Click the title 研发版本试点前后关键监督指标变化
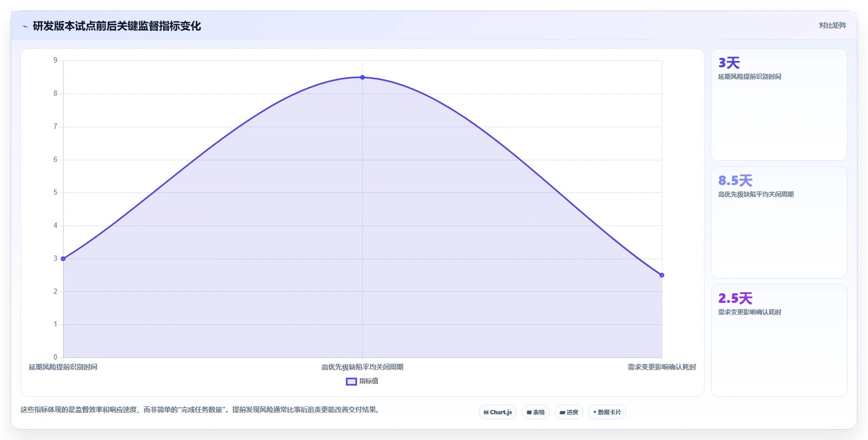Viewport: 868px width, 440px height. pyautogui.click(x=117, y=26)
